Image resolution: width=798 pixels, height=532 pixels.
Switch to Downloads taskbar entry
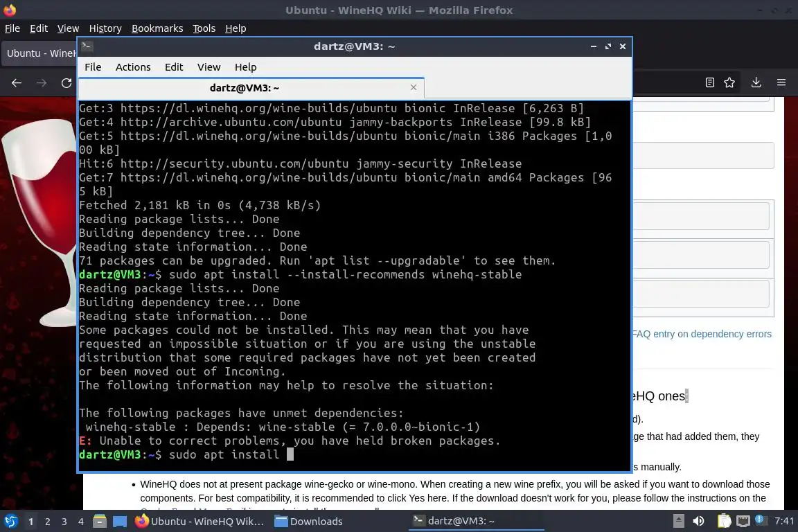click(x=309, y=522)
